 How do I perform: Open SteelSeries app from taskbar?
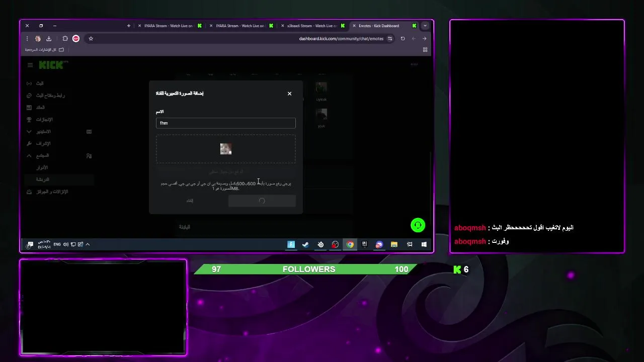click(320, 244)
